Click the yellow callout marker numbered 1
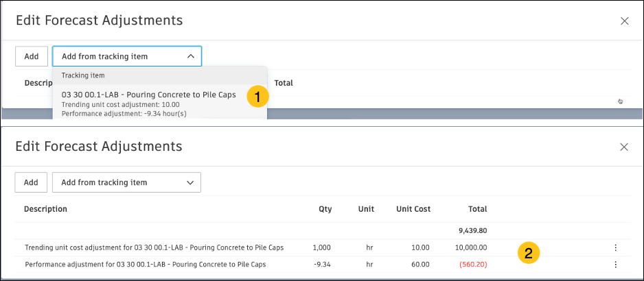The width and height of the screenshot is (644, 281). click(x=257, y=97)
